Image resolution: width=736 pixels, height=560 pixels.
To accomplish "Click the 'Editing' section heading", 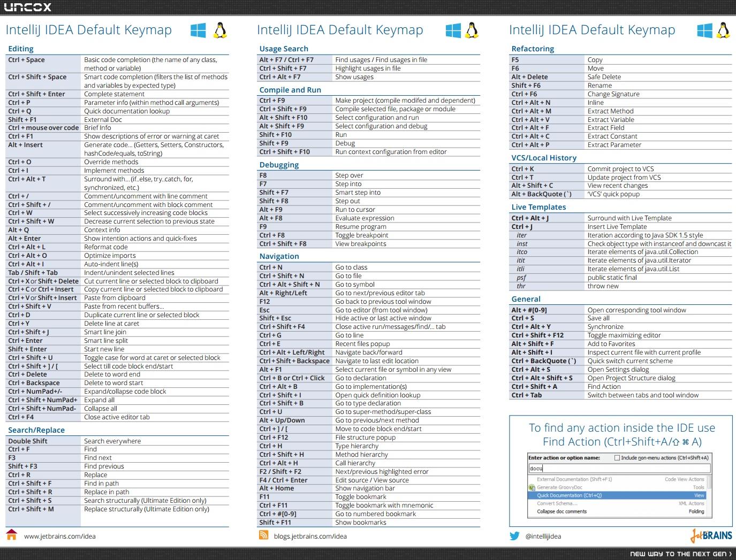I will coord(21,49).
